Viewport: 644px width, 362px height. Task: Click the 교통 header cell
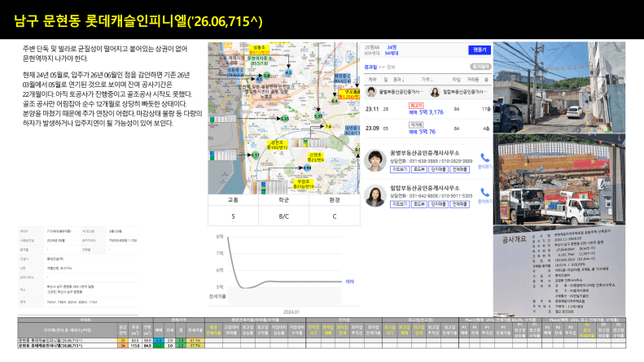[x=233, y=200]
